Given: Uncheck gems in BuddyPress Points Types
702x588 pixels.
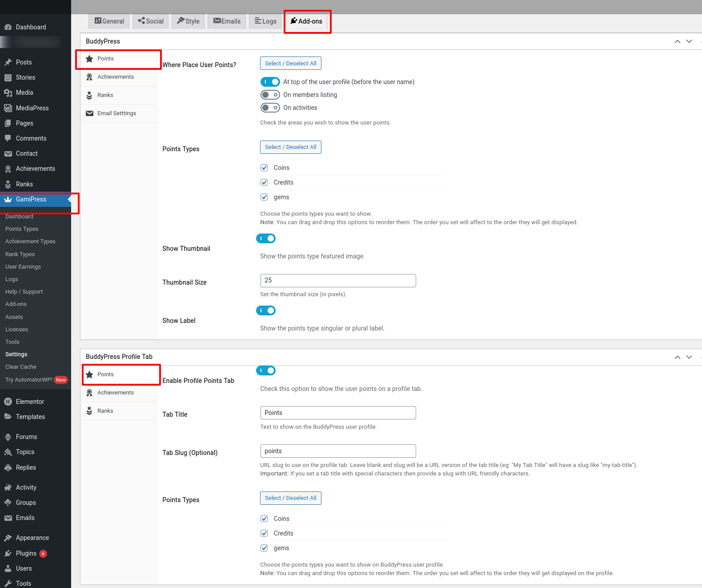Looking at the screenshot, I should (x=264, y=197).
